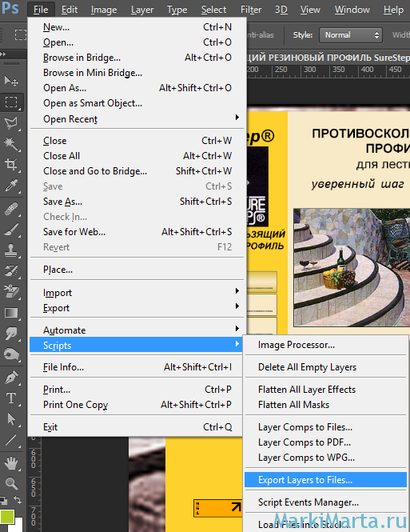410x532 pixels.
Task: Click the Photoshop Ps logo icon
Action: click(10, 8)
